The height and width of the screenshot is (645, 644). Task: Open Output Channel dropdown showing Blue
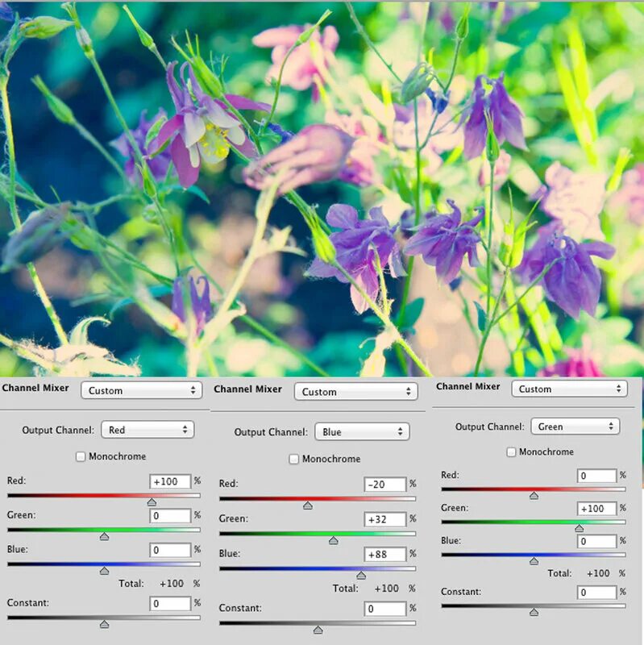(x=362, y=432)
